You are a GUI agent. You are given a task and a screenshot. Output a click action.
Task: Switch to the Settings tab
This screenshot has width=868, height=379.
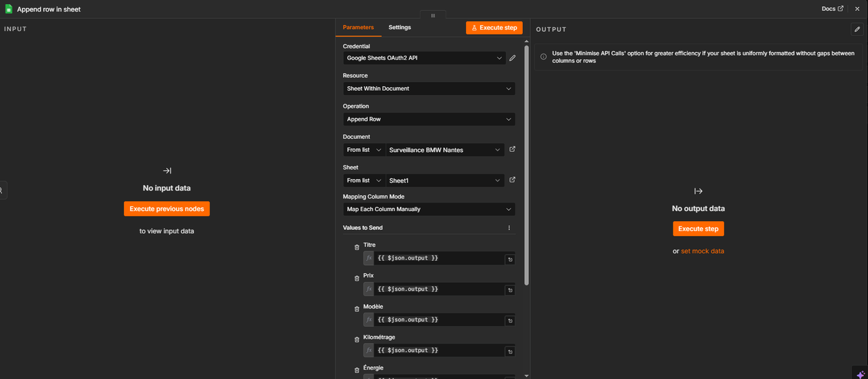pos(399,27)
